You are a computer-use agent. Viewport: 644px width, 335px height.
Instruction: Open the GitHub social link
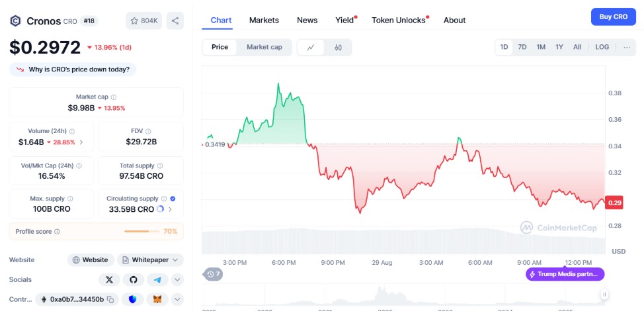point(134,279)
